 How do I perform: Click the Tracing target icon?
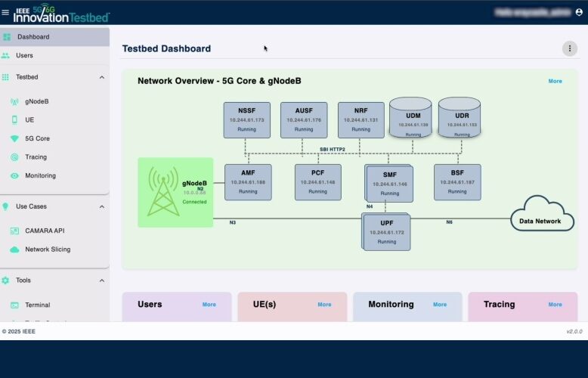pyautogui.click(x=14, y=157)
